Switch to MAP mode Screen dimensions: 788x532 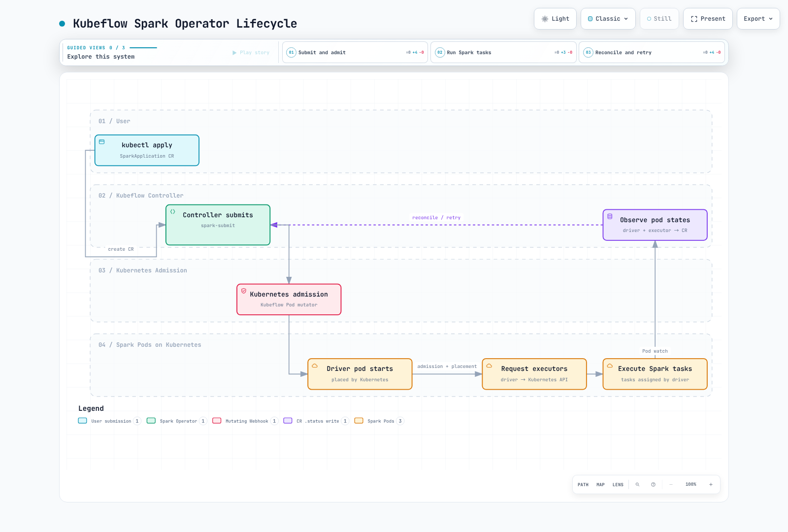tap(600, 485)
